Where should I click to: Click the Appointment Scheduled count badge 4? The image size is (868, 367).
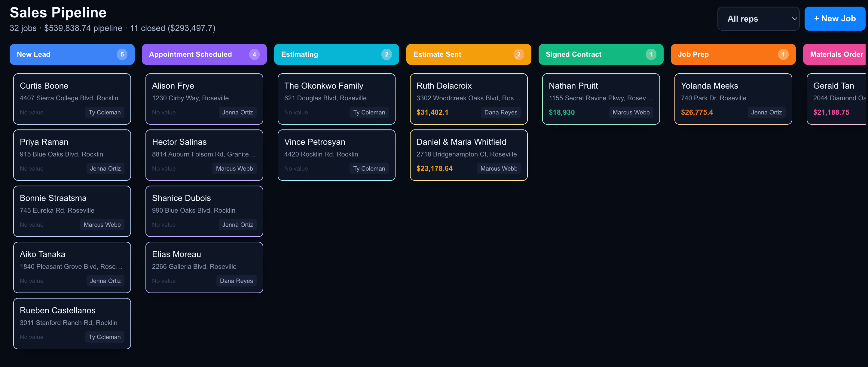coord(254,55)
